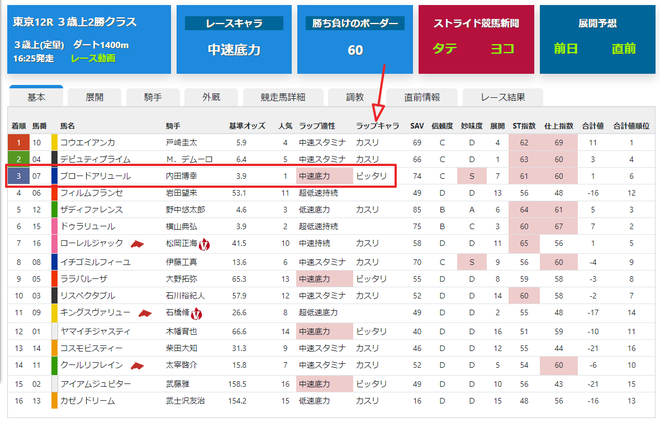The height and width of the screenshot is (422, 660).
Task: Switch to the 展開 tab
Action: [x=94, y=97]
